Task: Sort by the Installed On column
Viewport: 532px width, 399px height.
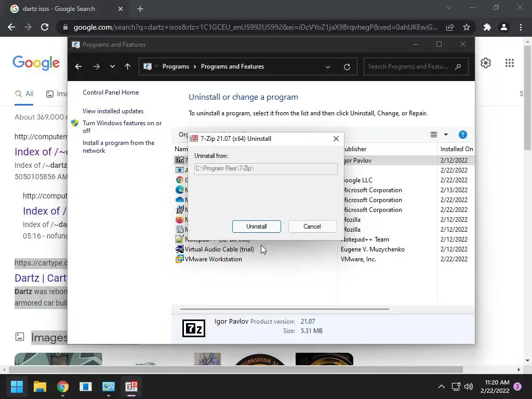Action: (x=456, y=149)
